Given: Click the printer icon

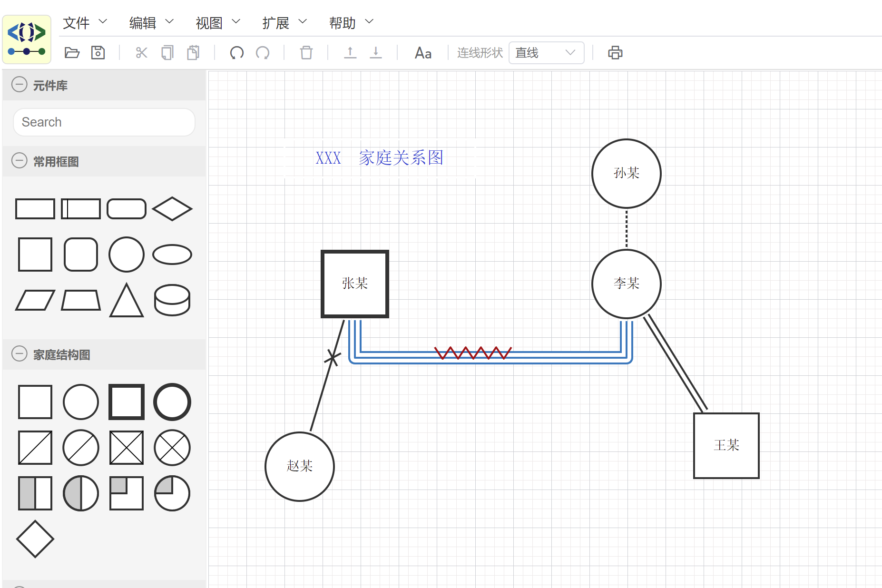Looking at the screenshot, I should (x=615, y=52).
